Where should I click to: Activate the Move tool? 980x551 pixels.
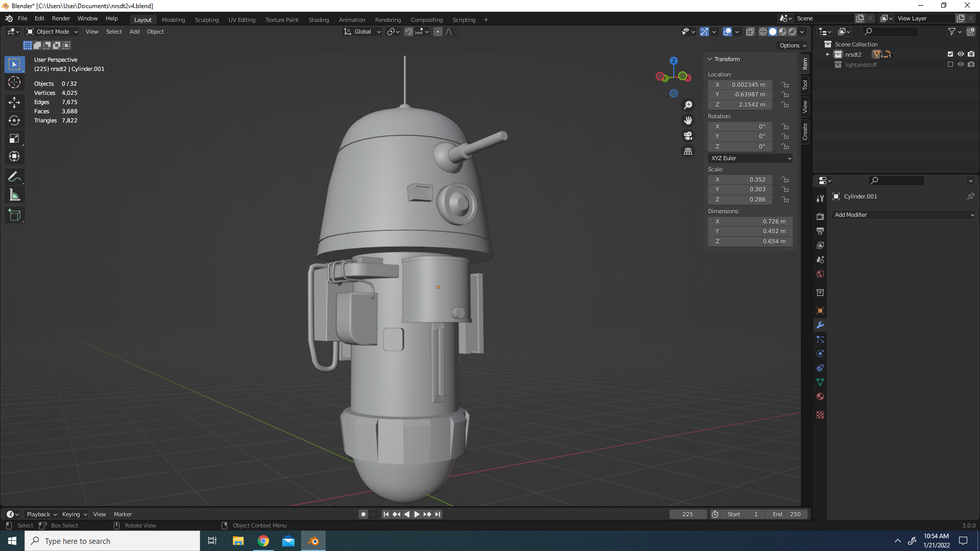point(14,103)
